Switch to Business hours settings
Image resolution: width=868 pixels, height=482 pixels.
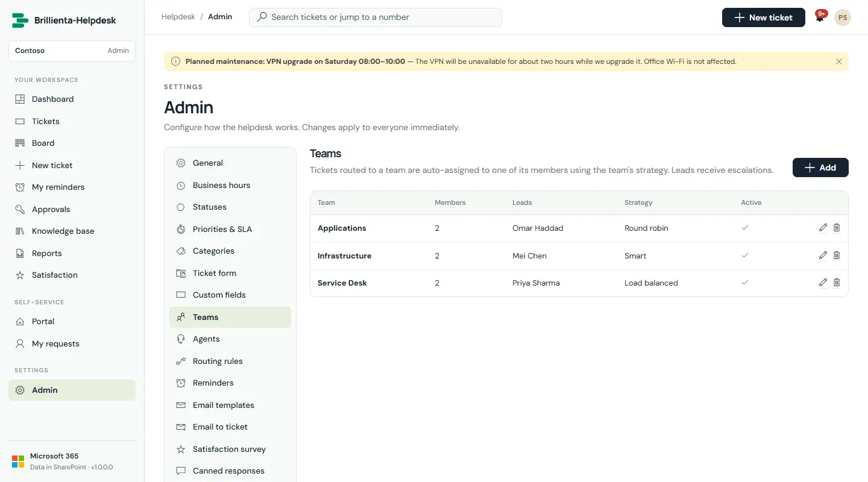(230, 185)
